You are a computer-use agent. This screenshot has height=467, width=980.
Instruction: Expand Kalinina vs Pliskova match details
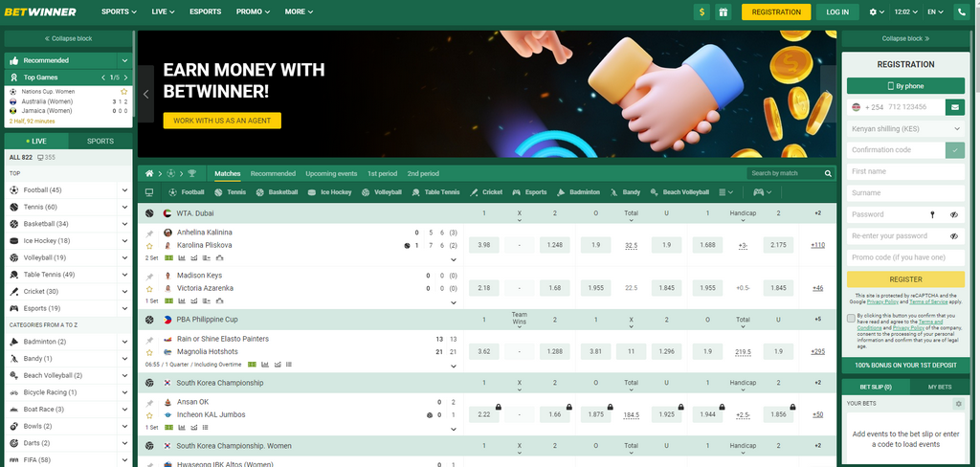[454, 259]
